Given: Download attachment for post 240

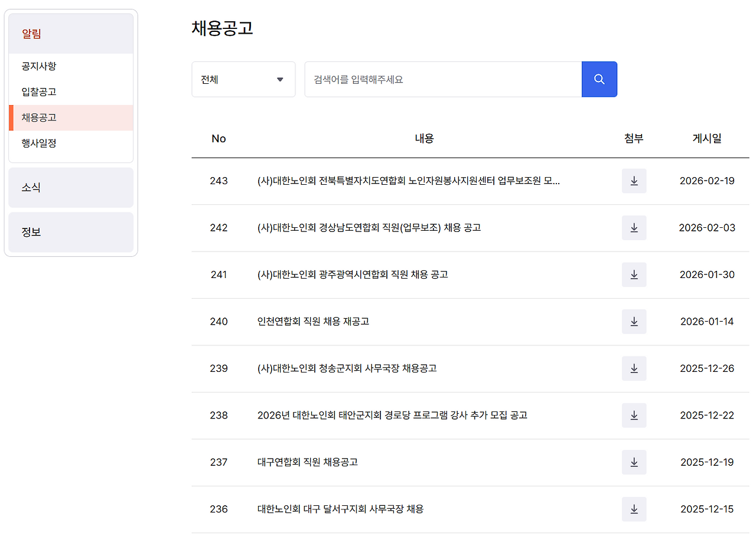Looking at the screenshot, I should point(634,322).
